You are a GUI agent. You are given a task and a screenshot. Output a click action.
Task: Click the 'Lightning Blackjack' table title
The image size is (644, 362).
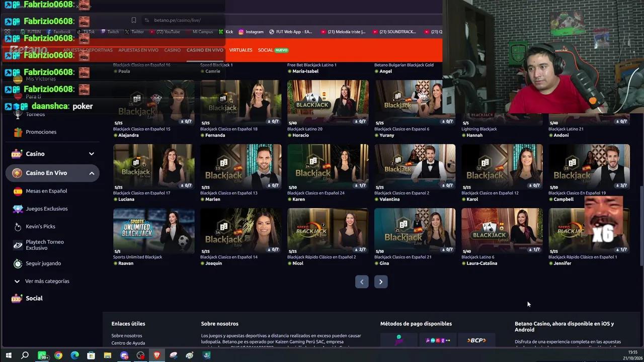tap(479, 129)
